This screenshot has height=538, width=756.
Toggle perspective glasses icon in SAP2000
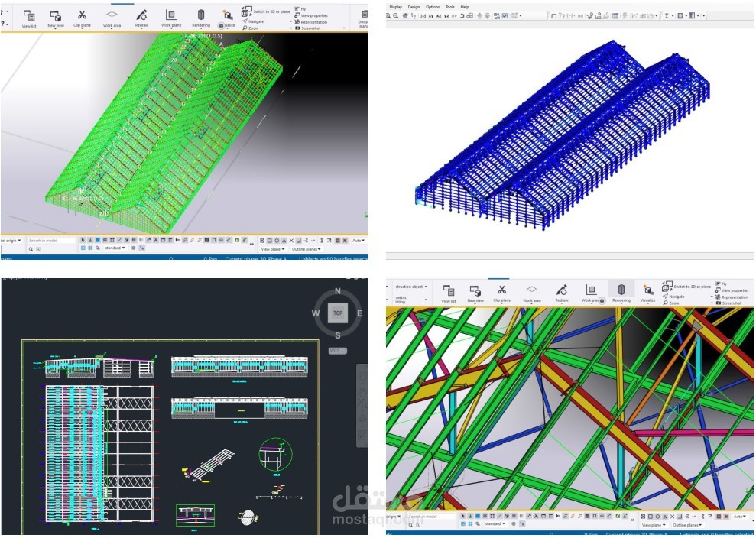coord(469,15)
